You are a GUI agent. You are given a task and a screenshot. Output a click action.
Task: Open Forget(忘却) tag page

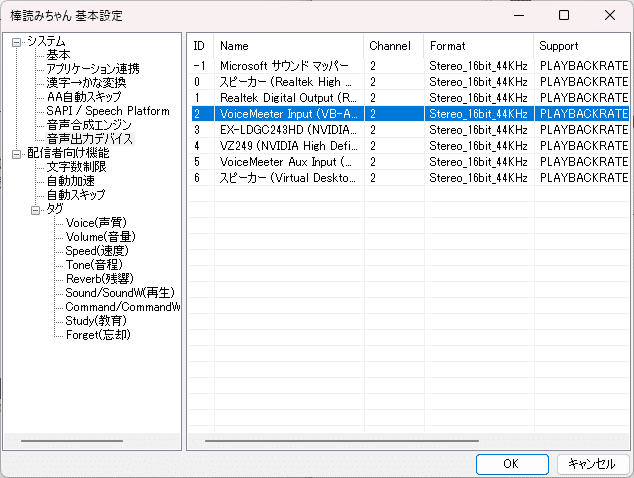(x=98, y=335)
